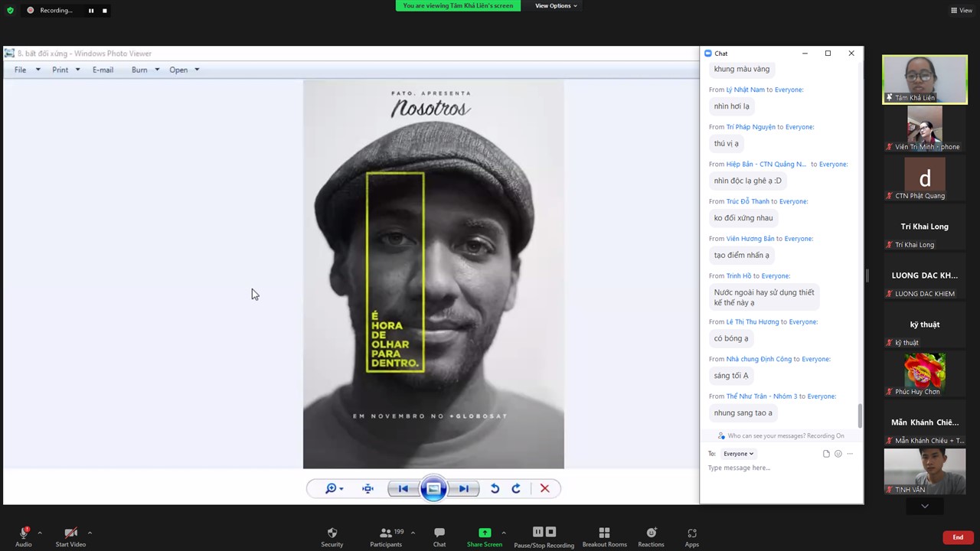
Task: Pause the recording from the top bar
Action: [x=91, y=11]
